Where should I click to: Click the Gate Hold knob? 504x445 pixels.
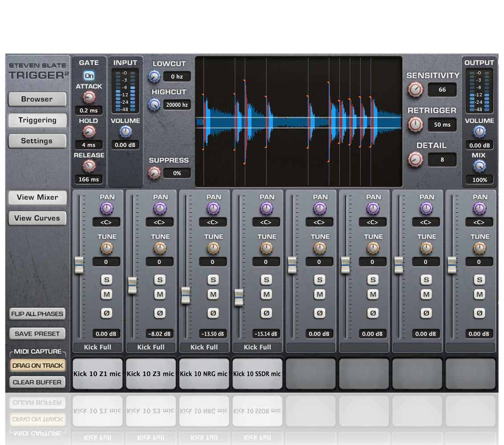click(89, 131)
